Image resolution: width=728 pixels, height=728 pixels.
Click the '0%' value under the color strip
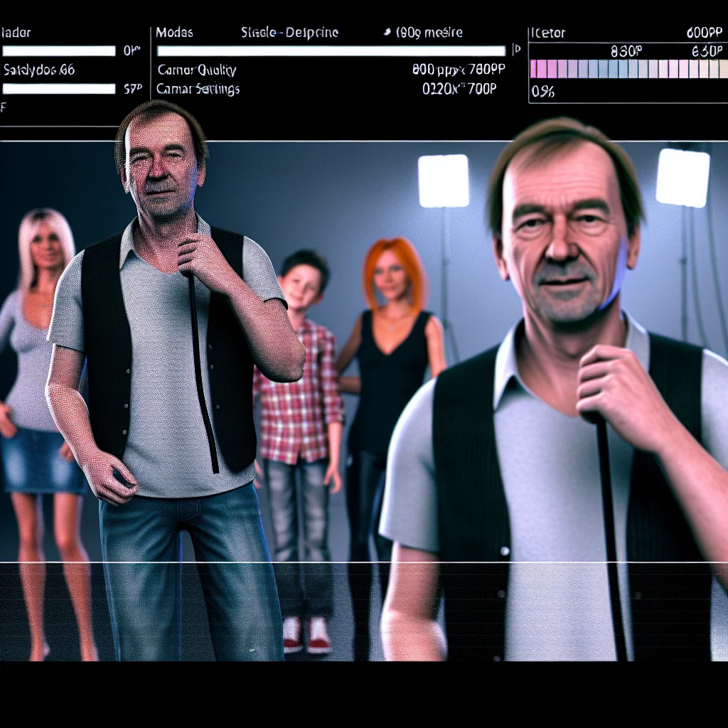click(542, 92)
